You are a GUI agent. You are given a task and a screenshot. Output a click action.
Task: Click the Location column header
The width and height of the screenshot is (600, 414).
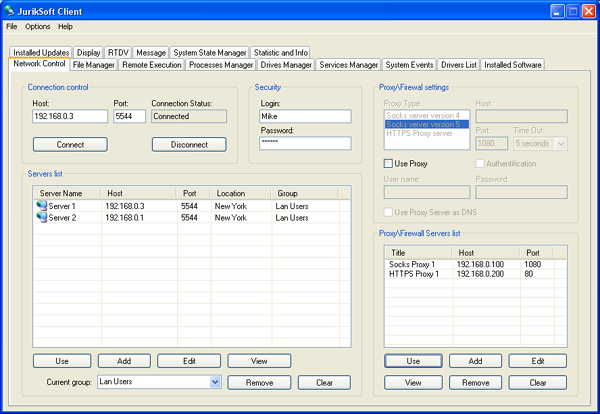[241, 193]
